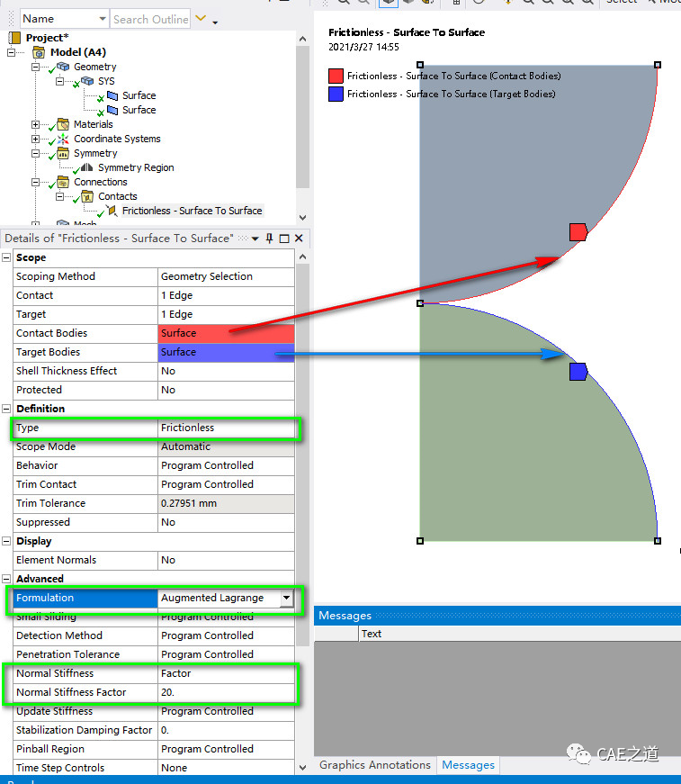Image resolution: width=681 pixels, height=784 pixels.
Task: Collapse the Scope section in Details
Action: tap(6, 257)
